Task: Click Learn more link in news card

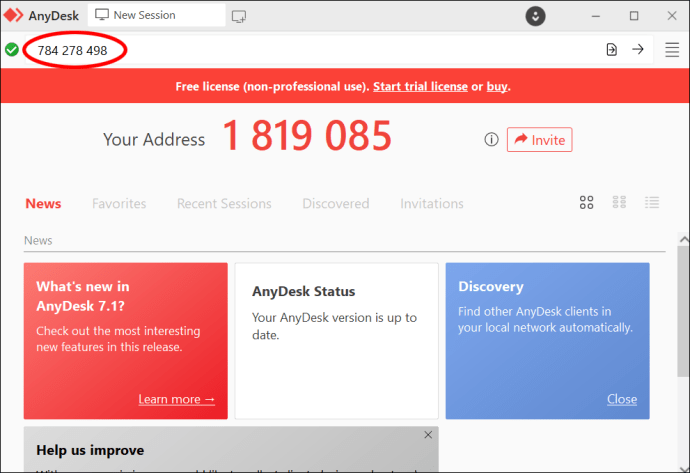Action: click(176, 399)
